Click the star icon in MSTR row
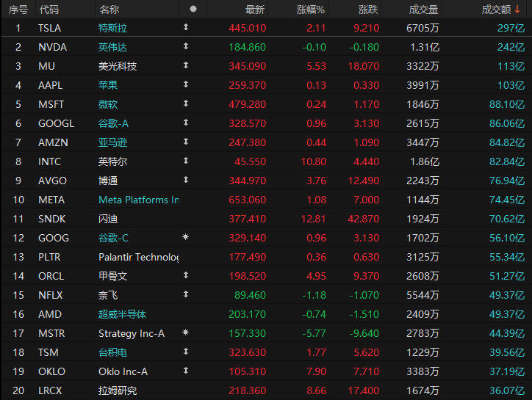The image size is (532, 400). point(185,332)
